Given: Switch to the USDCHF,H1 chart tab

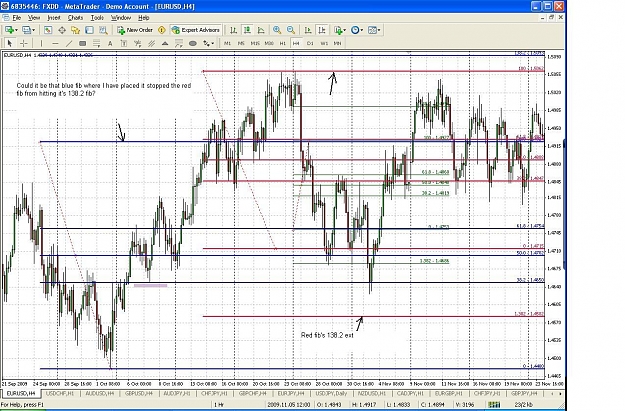Looking at the screenshot, I should (x=60, y=393).
